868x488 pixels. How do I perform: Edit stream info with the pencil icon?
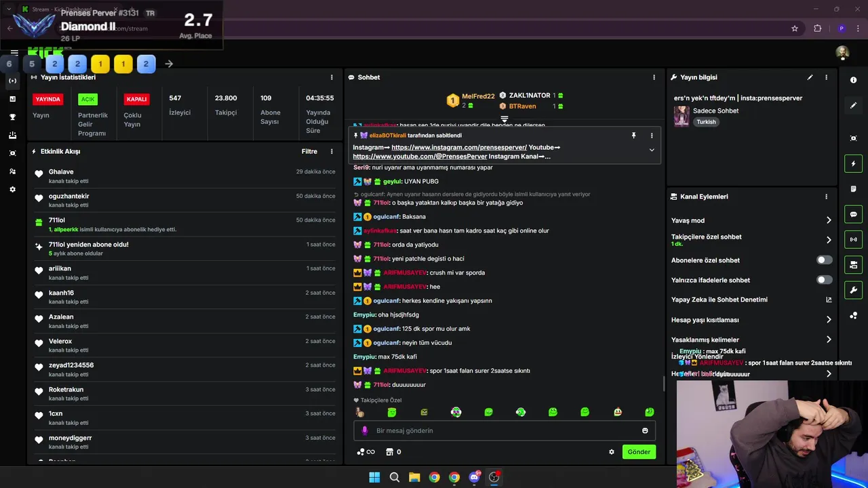(x=810, y=77)
